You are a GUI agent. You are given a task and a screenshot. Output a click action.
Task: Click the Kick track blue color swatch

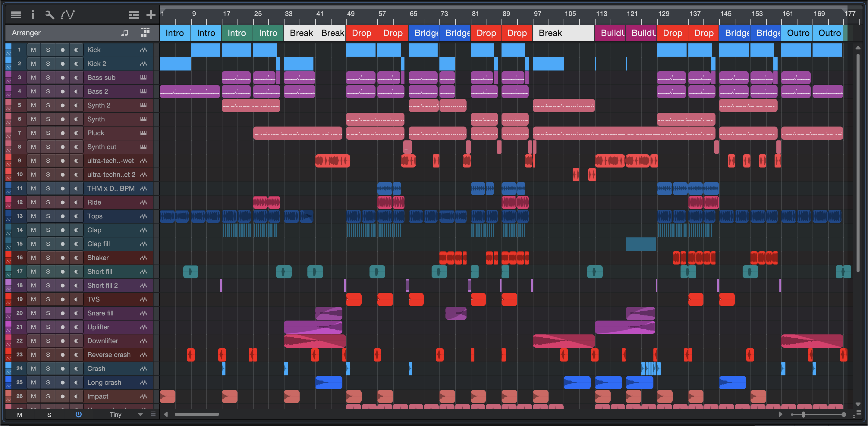8,47
